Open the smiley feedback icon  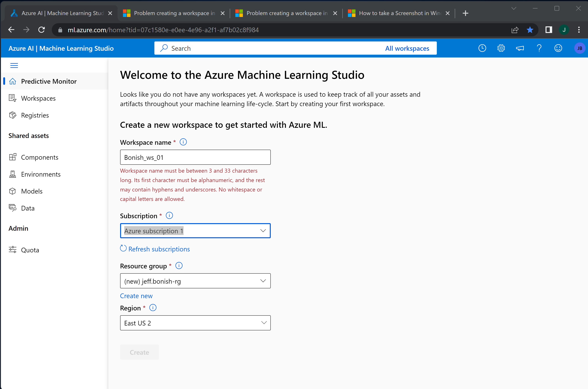(558, 48)
